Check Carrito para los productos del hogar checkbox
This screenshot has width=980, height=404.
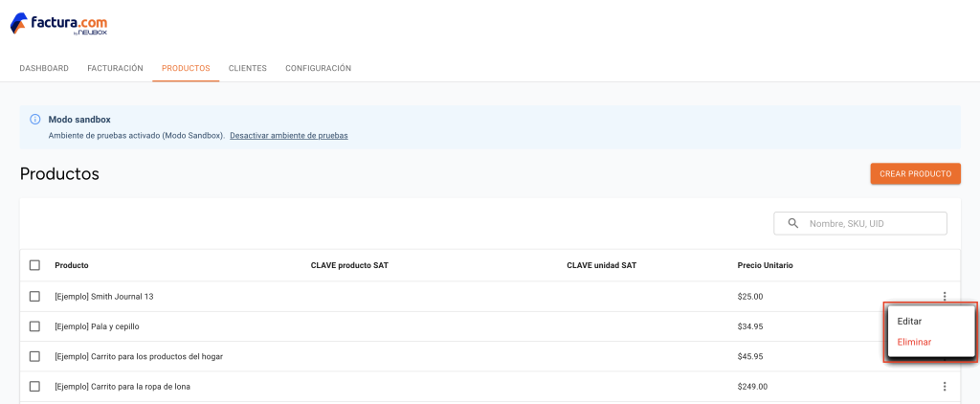pos(35,356)
